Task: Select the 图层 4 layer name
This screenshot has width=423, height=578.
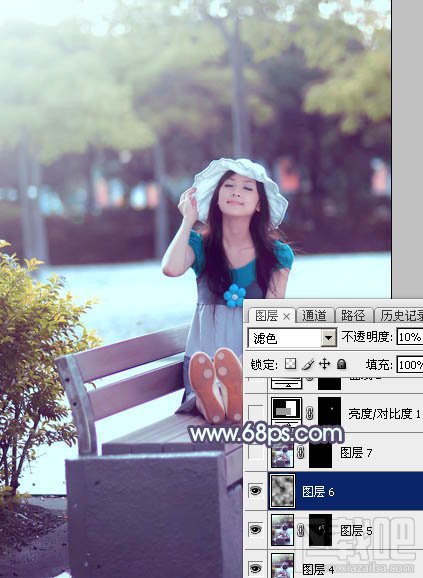Action: tap(318, 569)
